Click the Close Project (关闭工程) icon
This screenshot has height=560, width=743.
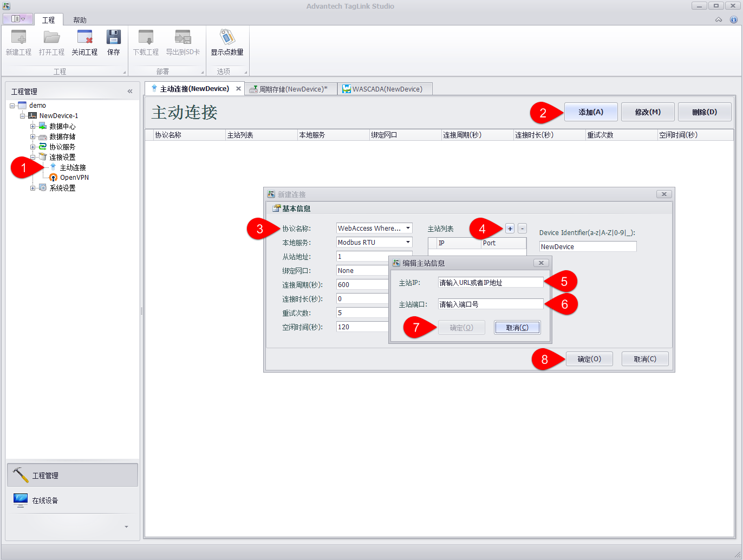(x=84, y=38)
